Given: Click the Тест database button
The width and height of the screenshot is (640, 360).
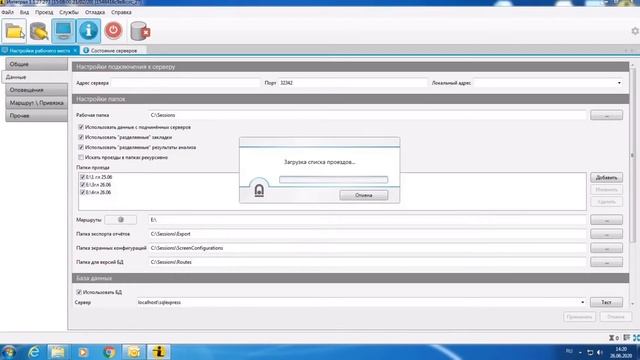Looking at the screenshot, I should coord(607,302).
